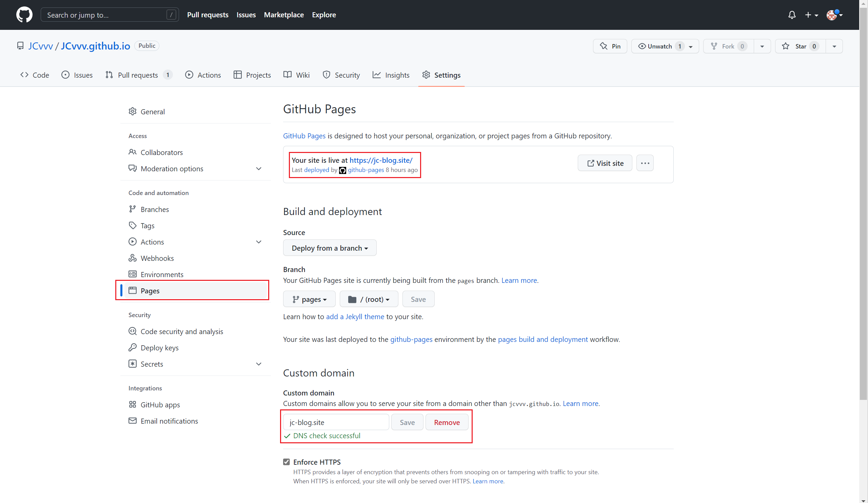Open user avatar menu
Viewport: 868px width, 503px height.
coord(834,15)
